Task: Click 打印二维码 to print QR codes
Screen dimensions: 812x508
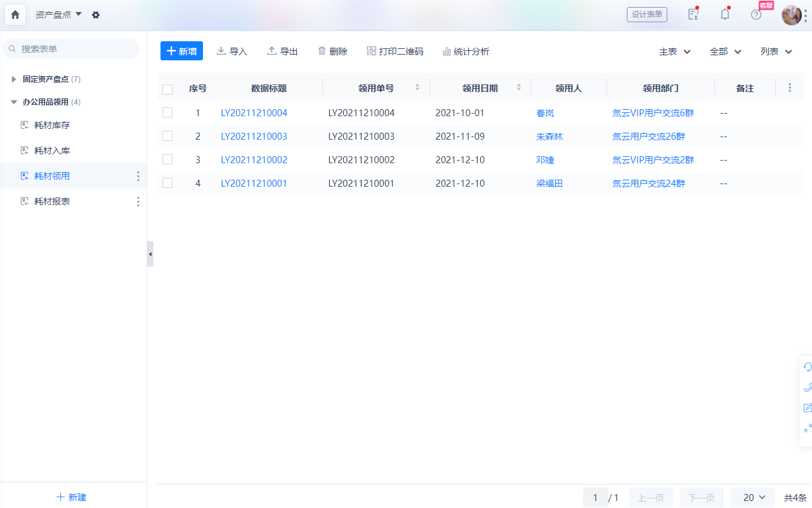Action: point(395,51)
